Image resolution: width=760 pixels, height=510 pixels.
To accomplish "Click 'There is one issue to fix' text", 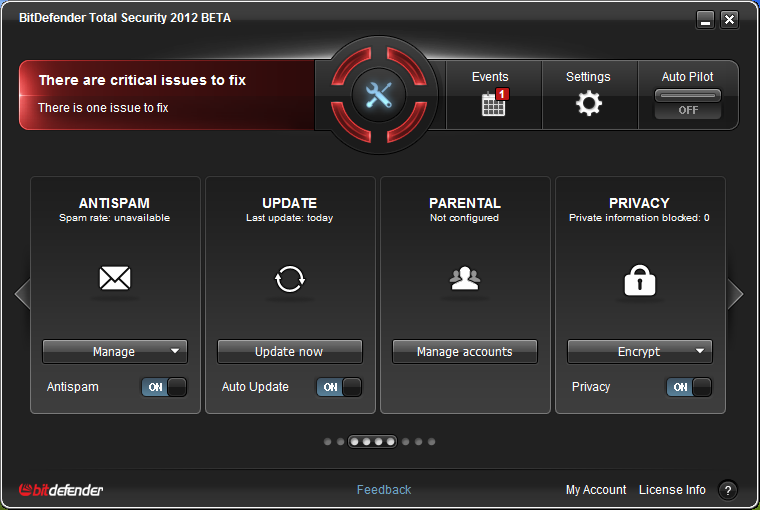I will [103, 108].
